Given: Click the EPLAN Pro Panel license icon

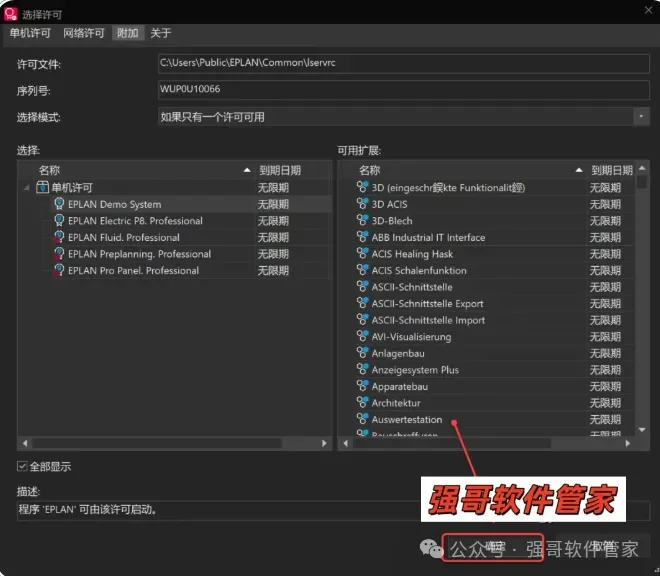Looking at the screenshot, I should point(59,270).
